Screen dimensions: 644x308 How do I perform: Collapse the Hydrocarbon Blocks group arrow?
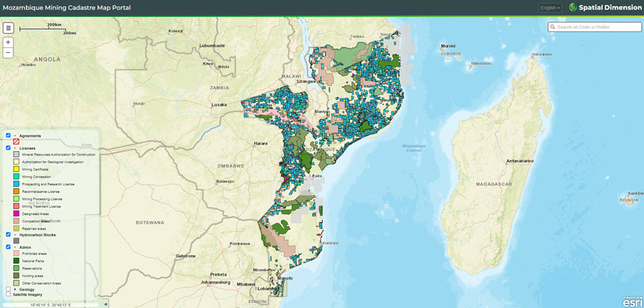[x=15, y=235]
